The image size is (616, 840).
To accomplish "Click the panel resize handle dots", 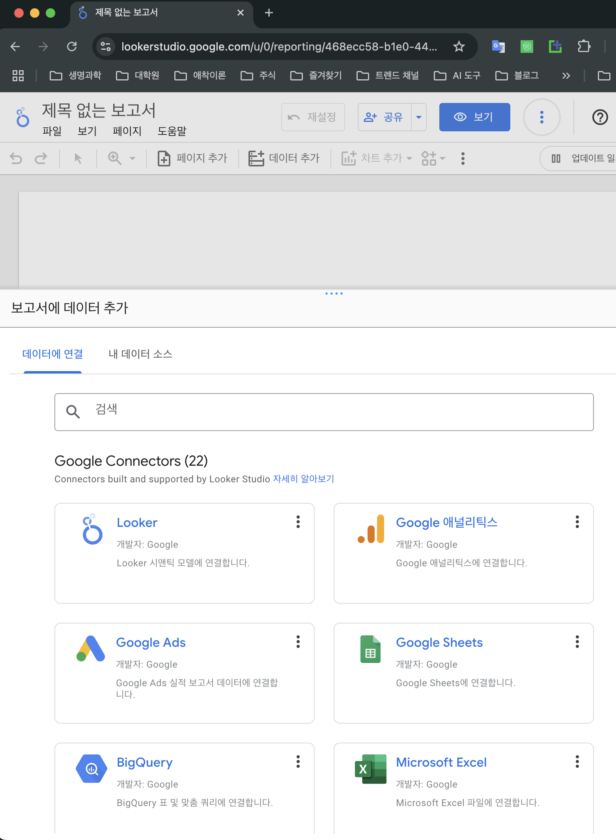I will 334,293.
